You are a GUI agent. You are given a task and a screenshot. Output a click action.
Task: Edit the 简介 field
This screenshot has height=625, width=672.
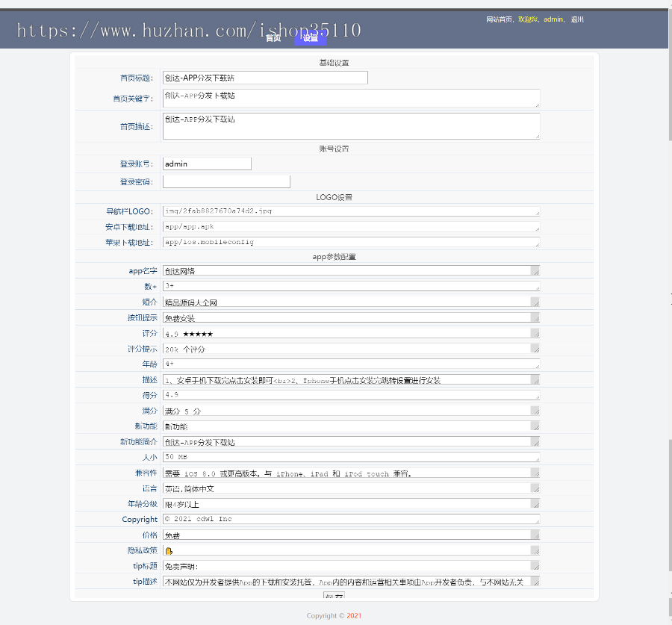pos(351,302)
